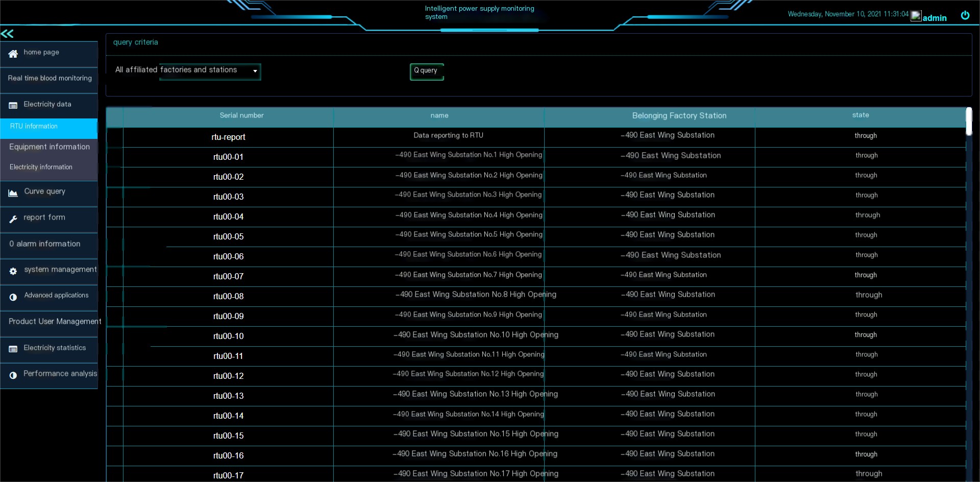
Task: Click the home page icon
Action: click(13, 54)
